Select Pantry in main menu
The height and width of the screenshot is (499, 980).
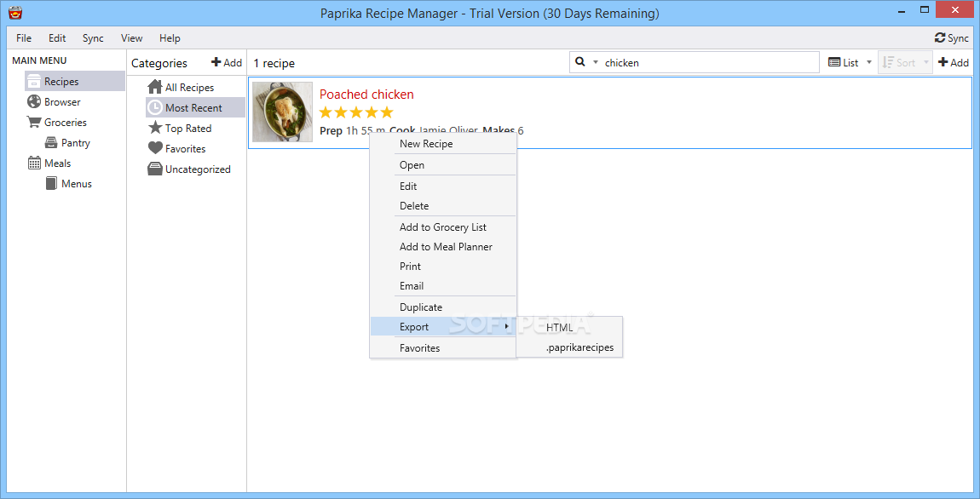[84, 143]
